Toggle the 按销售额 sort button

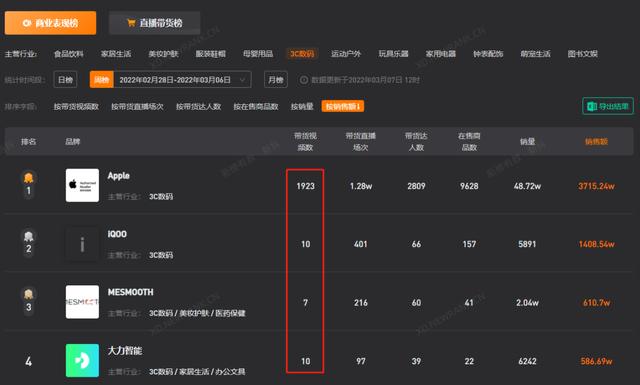[x=343, y=107]
